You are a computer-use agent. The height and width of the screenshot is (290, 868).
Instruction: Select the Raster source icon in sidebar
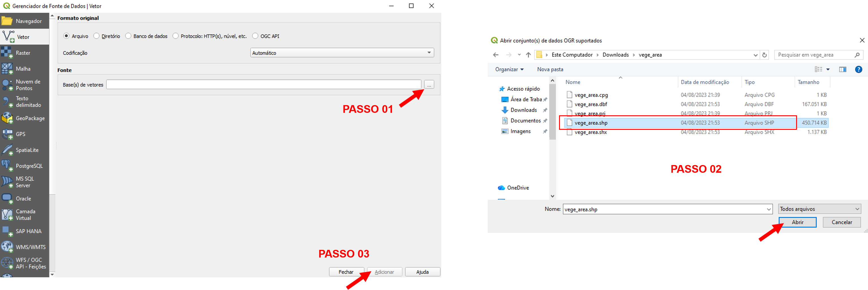pyautogui.click(x=7, y=53)
